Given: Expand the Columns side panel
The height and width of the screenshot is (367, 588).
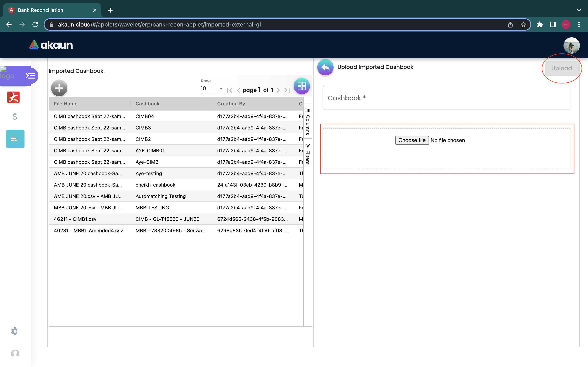Looking at the screenshot, I should coord(308,122).
